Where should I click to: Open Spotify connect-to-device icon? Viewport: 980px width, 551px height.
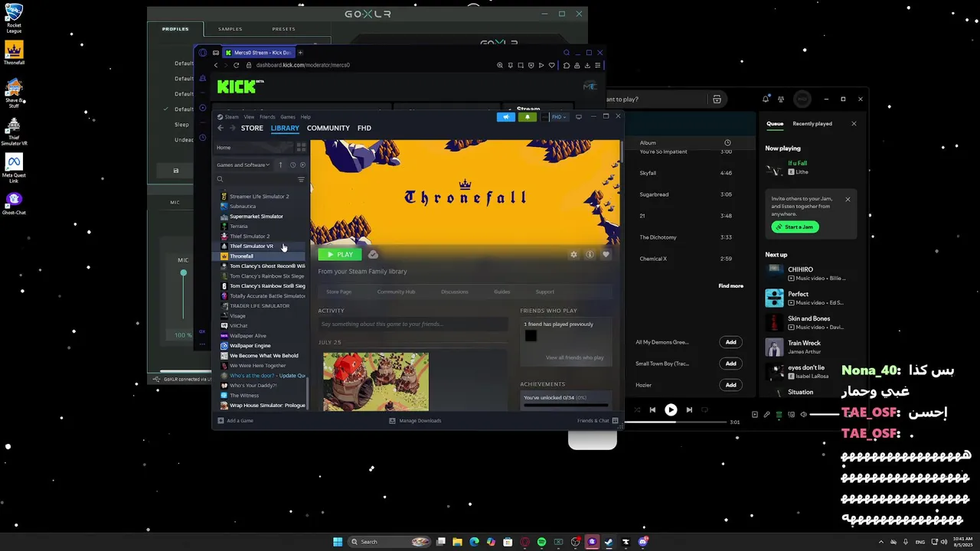click(x=791, y=414)
